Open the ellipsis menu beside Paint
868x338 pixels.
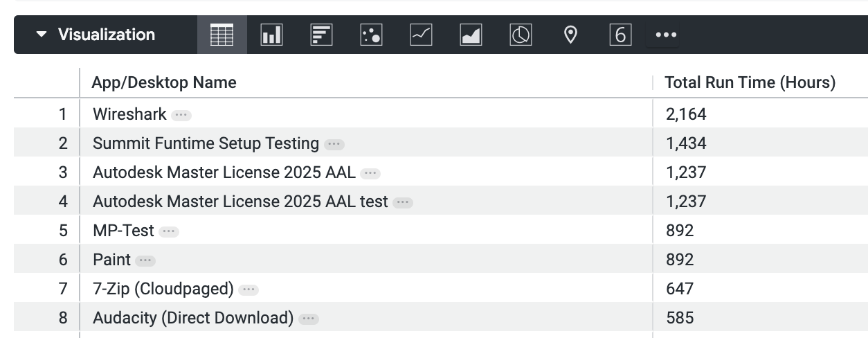coord(145,260)
